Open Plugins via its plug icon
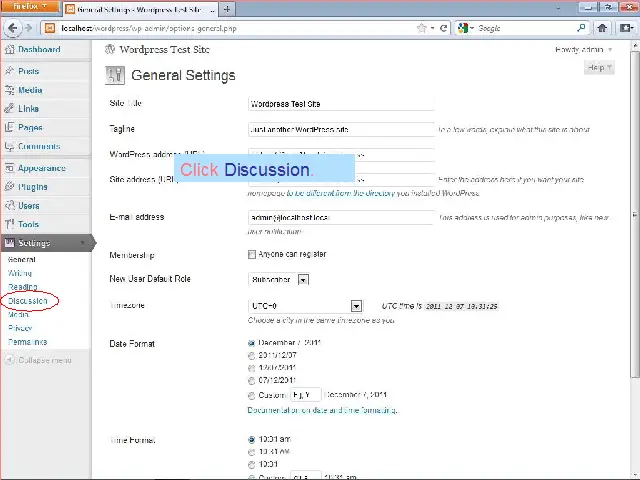This screenshot has height=480, width=640. tap(9, 187)
